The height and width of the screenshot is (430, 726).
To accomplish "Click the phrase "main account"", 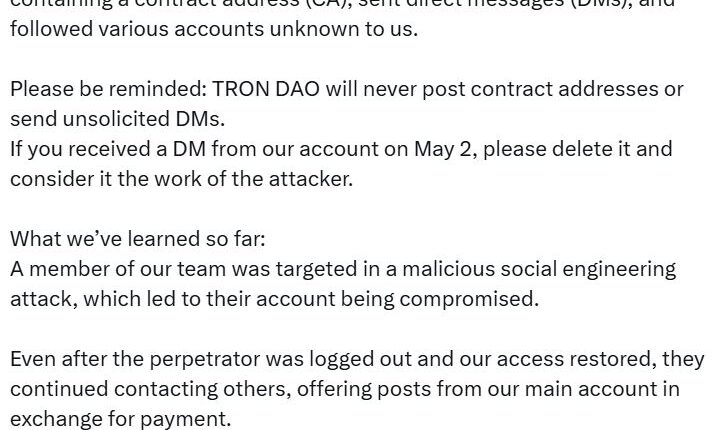I will click(x=579, y=389).
